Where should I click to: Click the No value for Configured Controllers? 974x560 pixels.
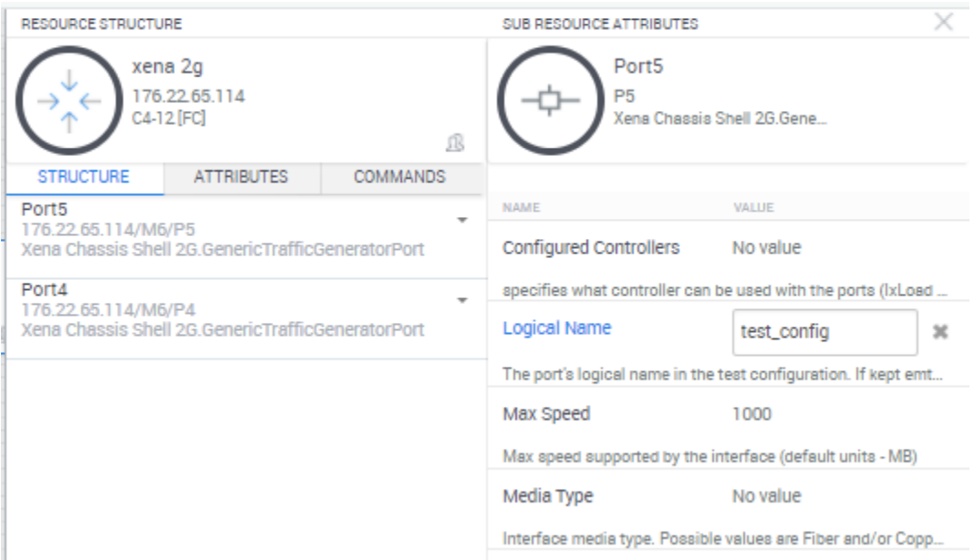click(x=767, y=247)
